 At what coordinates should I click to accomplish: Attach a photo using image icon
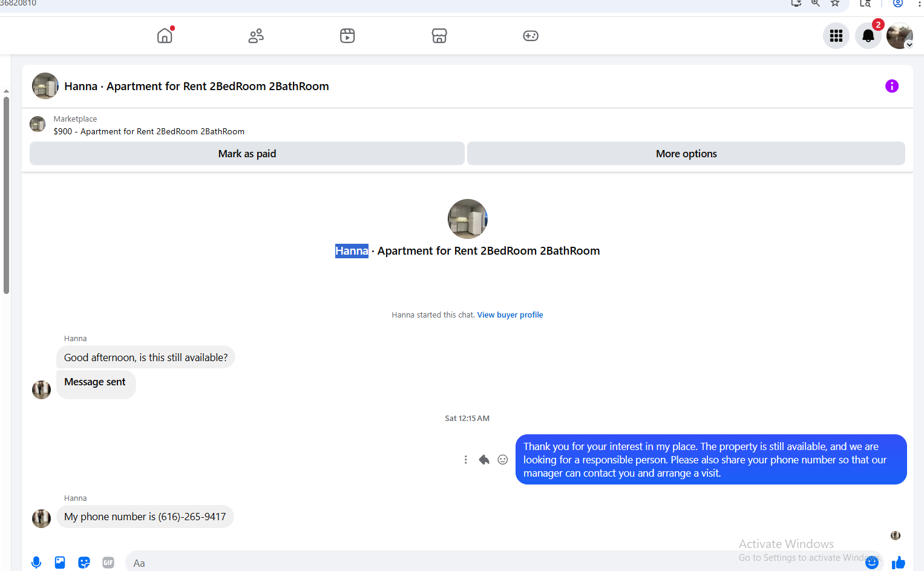tap(60, 563)
